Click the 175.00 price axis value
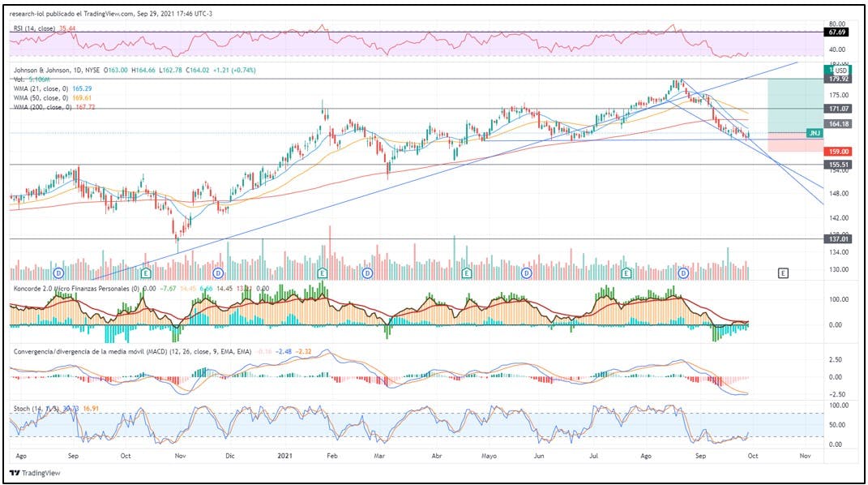868x485 pixels. [839, 95]
